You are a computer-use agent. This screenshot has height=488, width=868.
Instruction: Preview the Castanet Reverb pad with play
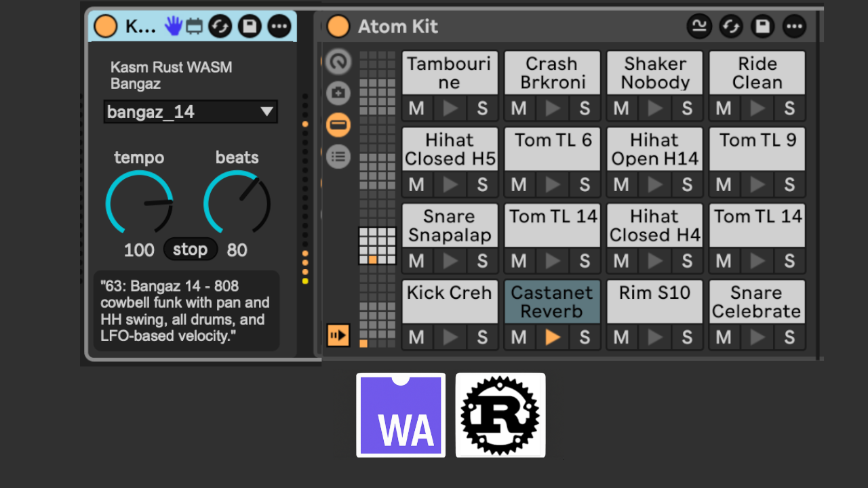click(553, 337)
